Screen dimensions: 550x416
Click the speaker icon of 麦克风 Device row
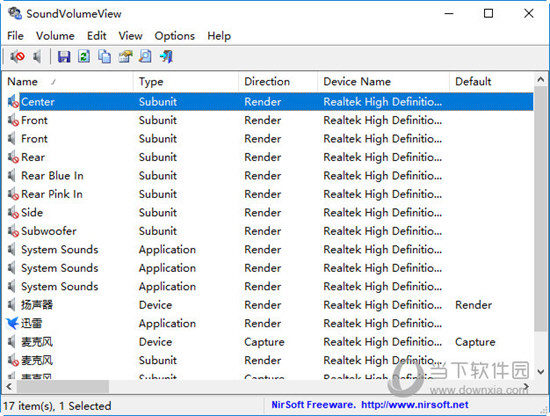pyautogui.click(x=12, y=342)
